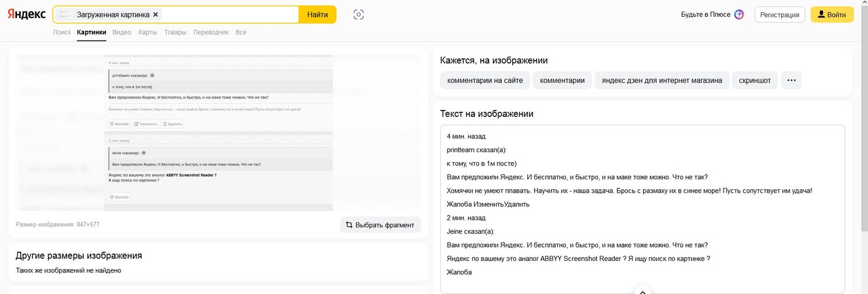This screenshot has width=868, height=294.
Task: Collapse the recognized text panel chevron
Action: tap(642, 291)
